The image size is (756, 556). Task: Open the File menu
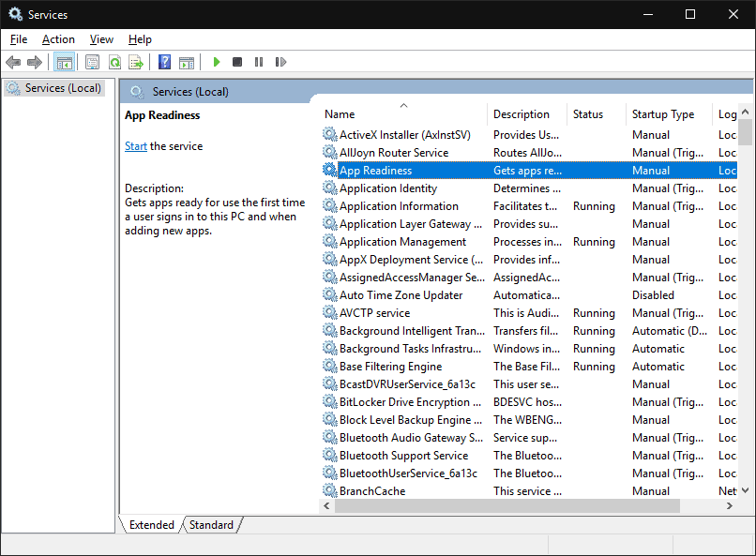click(x=19, y=39)
